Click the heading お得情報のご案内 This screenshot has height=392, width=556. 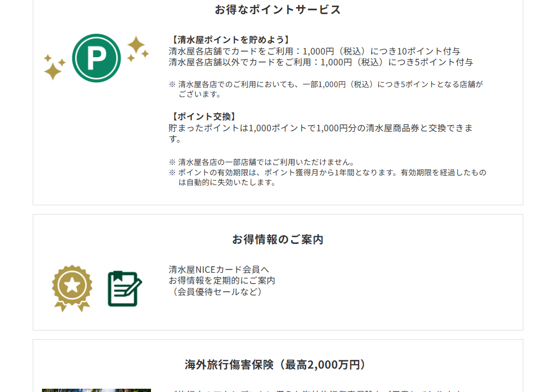[x=277, y=240]
